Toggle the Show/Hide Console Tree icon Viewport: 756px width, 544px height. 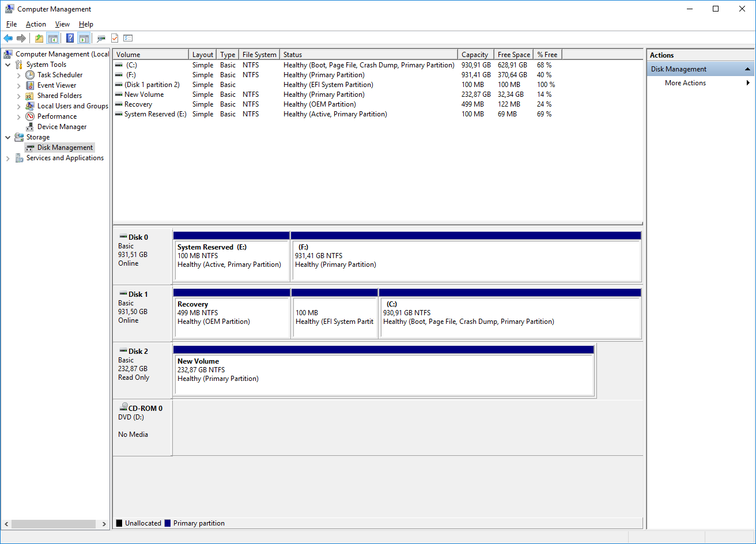tap(53, 39)
